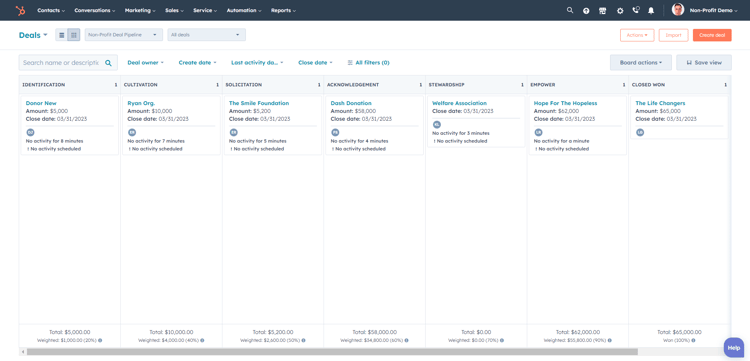
Task: Open the Ryan Org. deal
Action: (141, 103)
